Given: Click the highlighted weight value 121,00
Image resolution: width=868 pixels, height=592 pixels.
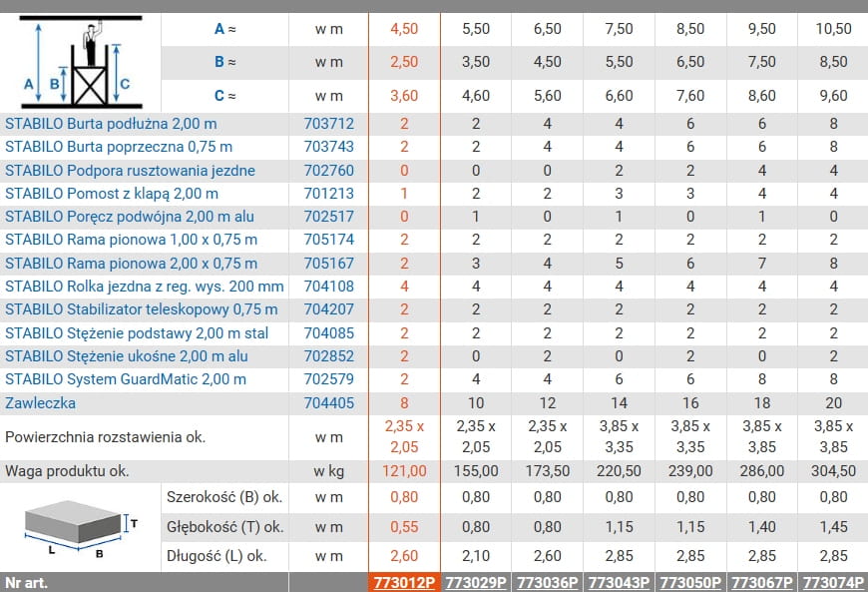Looking at the screenshot, I should [404, 471].
